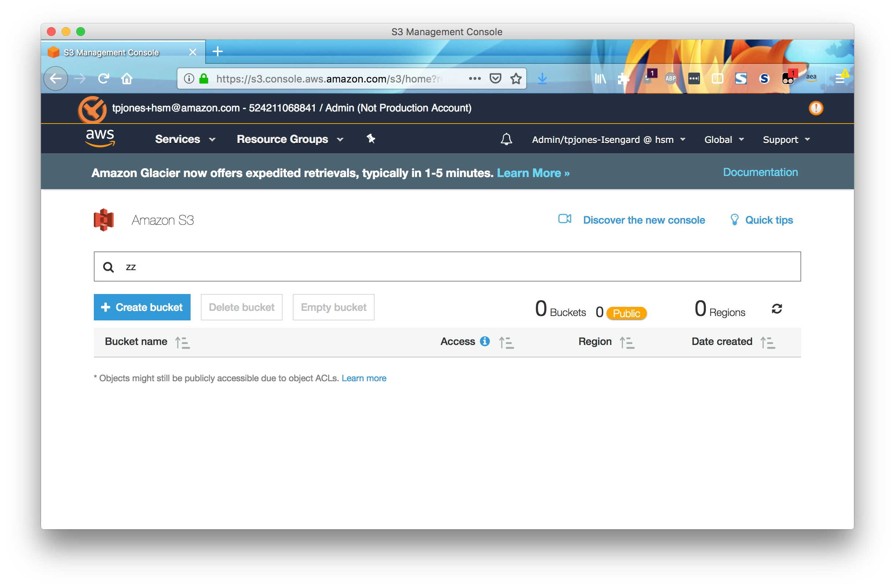Open a new browser tab

click(x=218, y=52)
